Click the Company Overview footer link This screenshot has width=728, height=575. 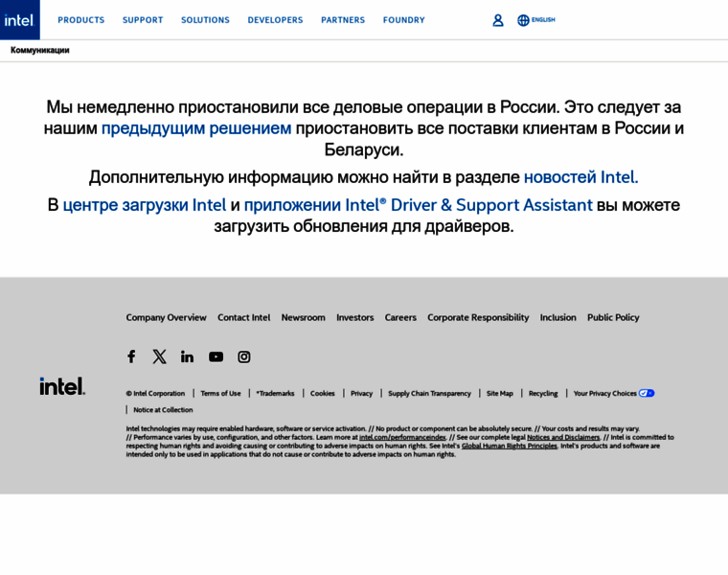pyautogui.click(x=167, y=318)
